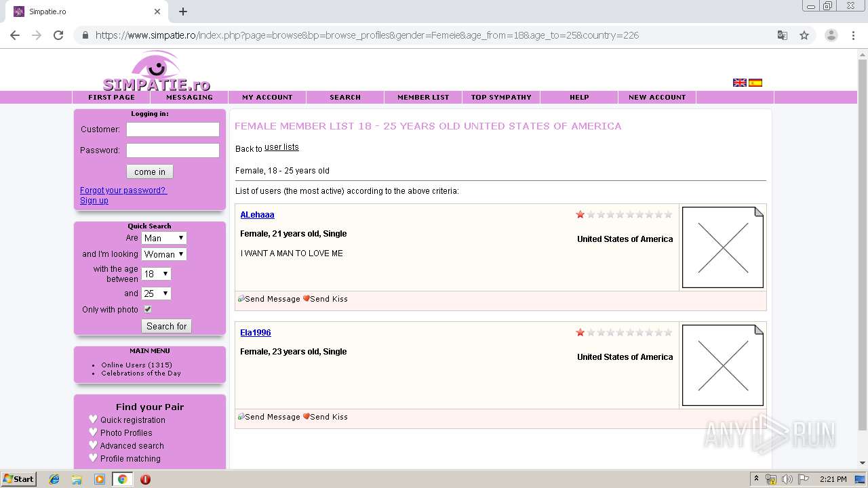Open the Google Translate icon in address bar

(783, 35)
